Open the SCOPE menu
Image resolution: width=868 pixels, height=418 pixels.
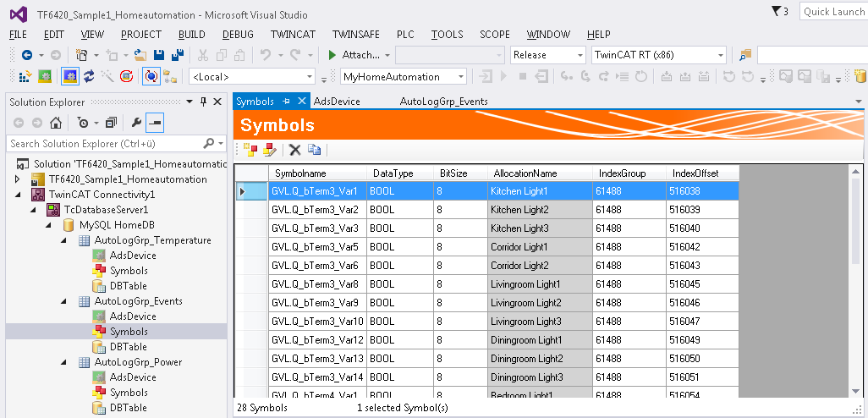coord(494,35)
